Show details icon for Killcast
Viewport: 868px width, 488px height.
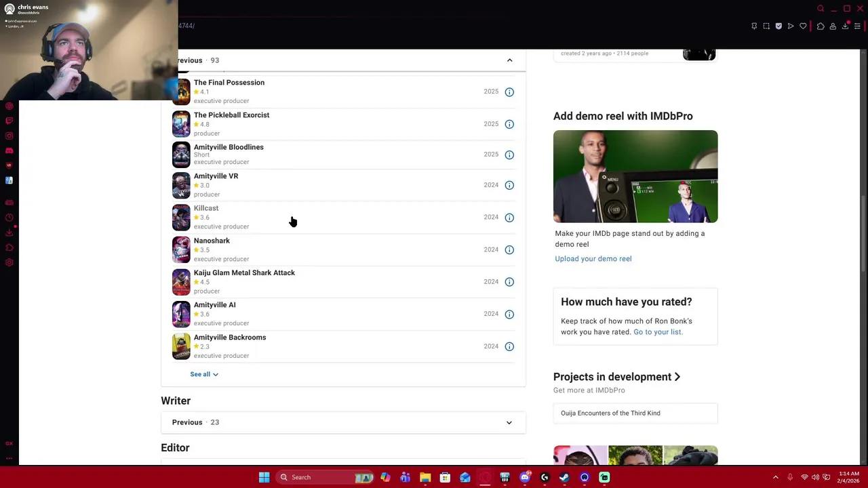point(509,218)
